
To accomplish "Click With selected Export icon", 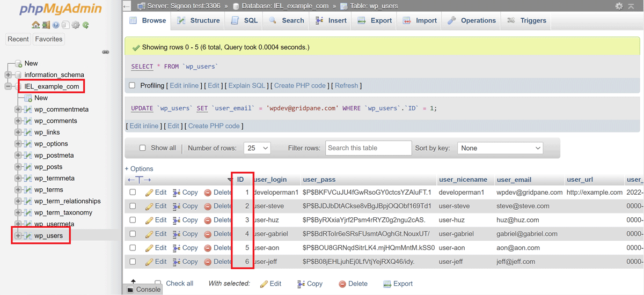I will pyautogui.click(x=387, y=284).
